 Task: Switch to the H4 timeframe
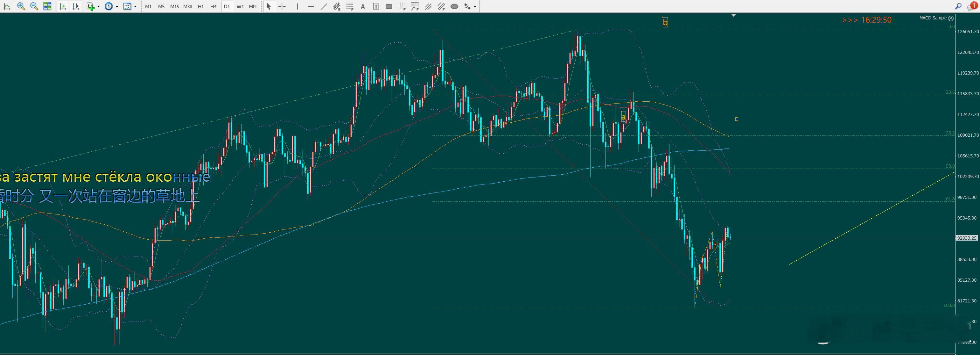(213, 6)
